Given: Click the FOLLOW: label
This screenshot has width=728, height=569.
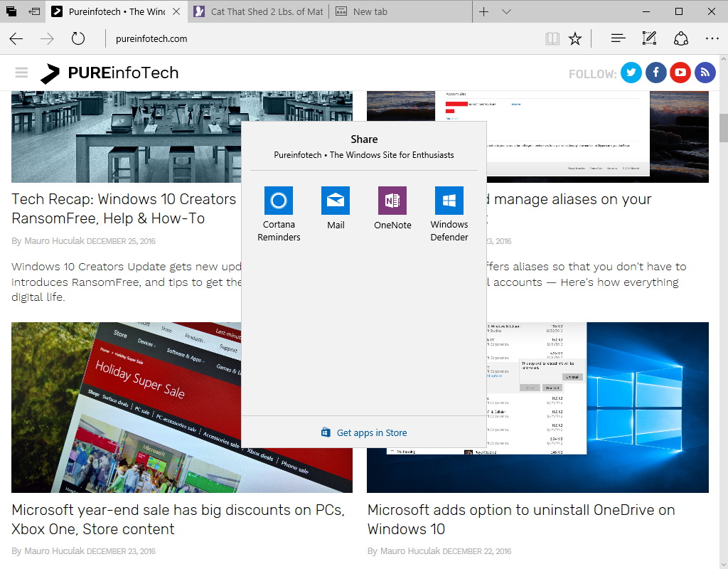Looking at the screenshot, I should 592,74.
